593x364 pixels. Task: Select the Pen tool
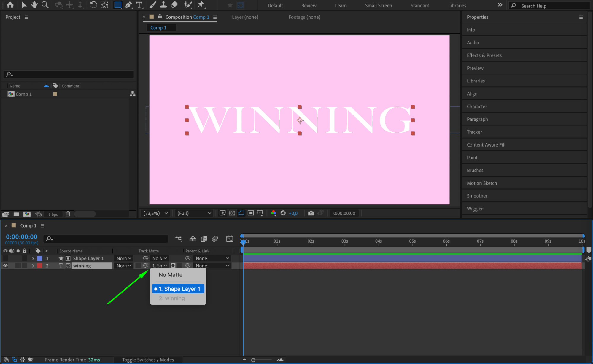[128, 5]
